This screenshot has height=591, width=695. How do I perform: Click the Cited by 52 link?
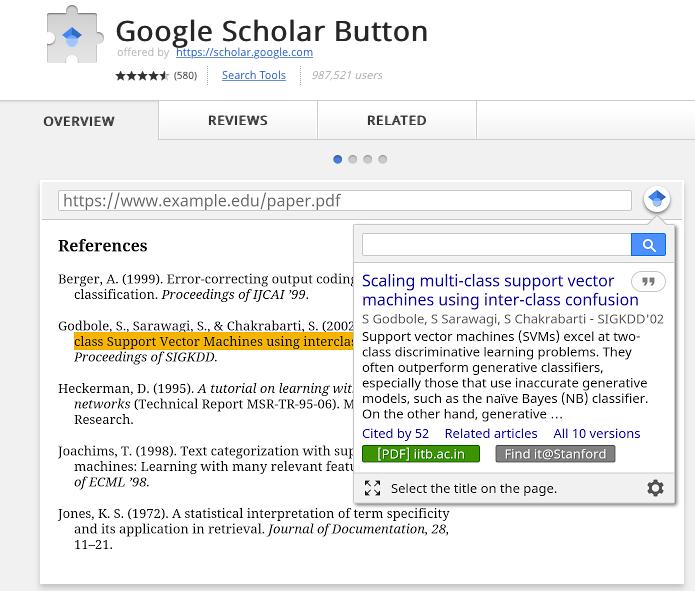[395, 434]
